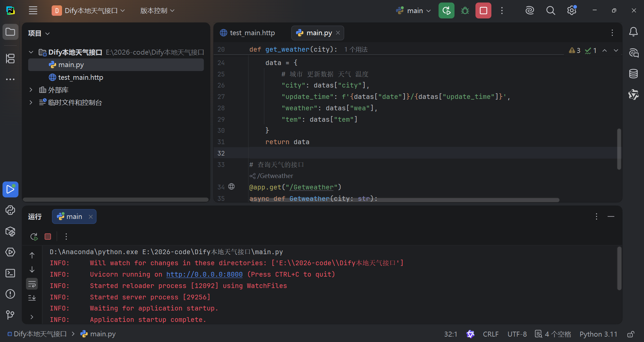Open main run configuration dropdown
Viewport: 644px width, 342px height.
413,10
